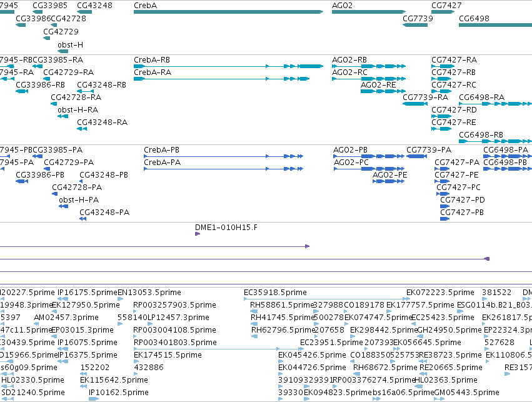This screenshot has width=532, height=402.
Task: Select the CrebA-RB transcript
Action: pyautogui.click(x=228, y=66)
